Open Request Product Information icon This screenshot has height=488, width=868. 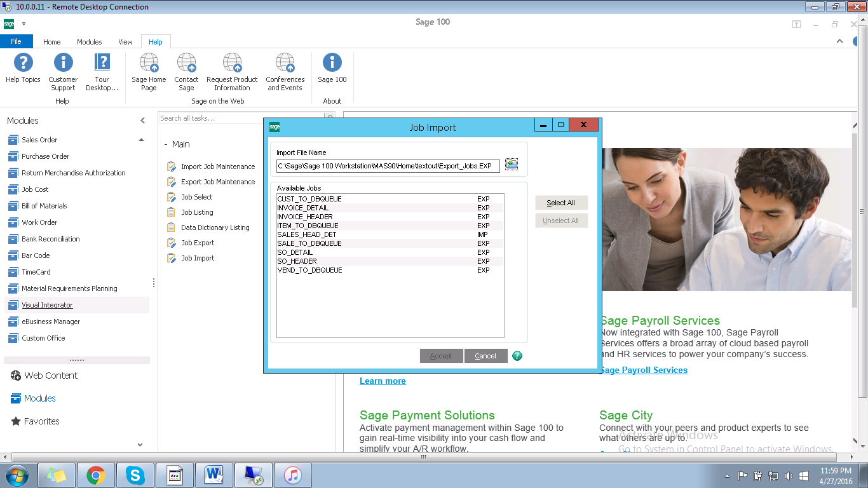coord(232,63)
